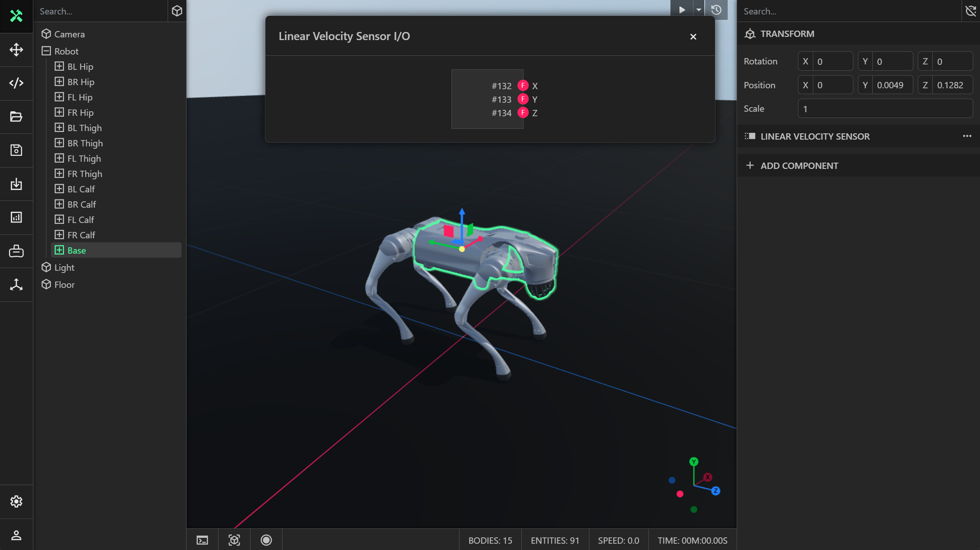Click the LINEAR VELOCITY SENSOR label
980x550 pixels.
pyautogui.click(x=815, y=136)
